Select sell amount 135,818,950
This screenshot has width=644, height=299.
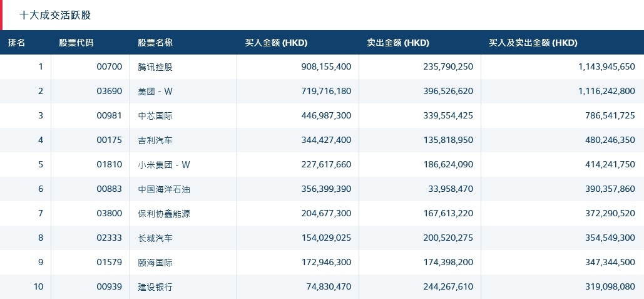point(448,140)
